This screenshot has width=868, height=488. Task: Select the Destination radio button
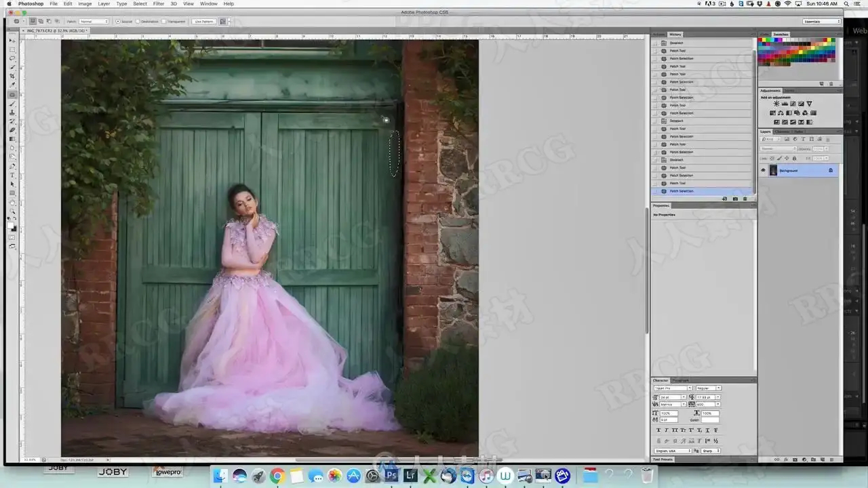tap(139, 21)
